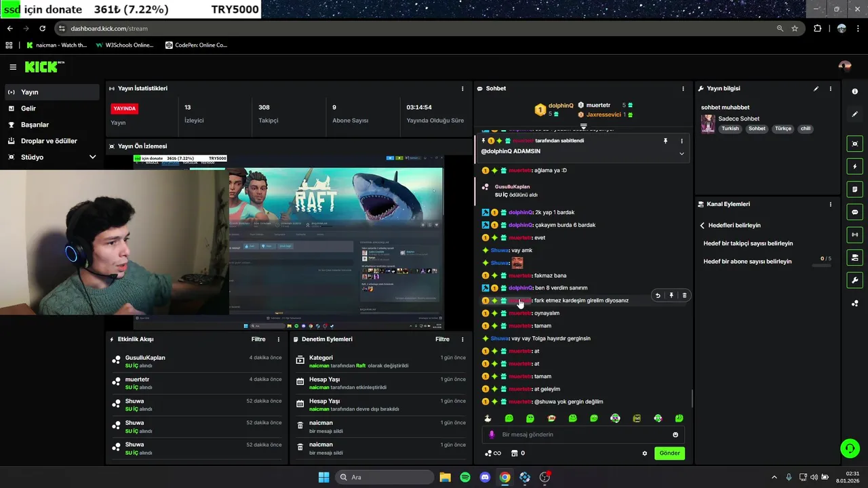
Task: Open the W3Schools Online bookmark
Action: coord(124,45)
